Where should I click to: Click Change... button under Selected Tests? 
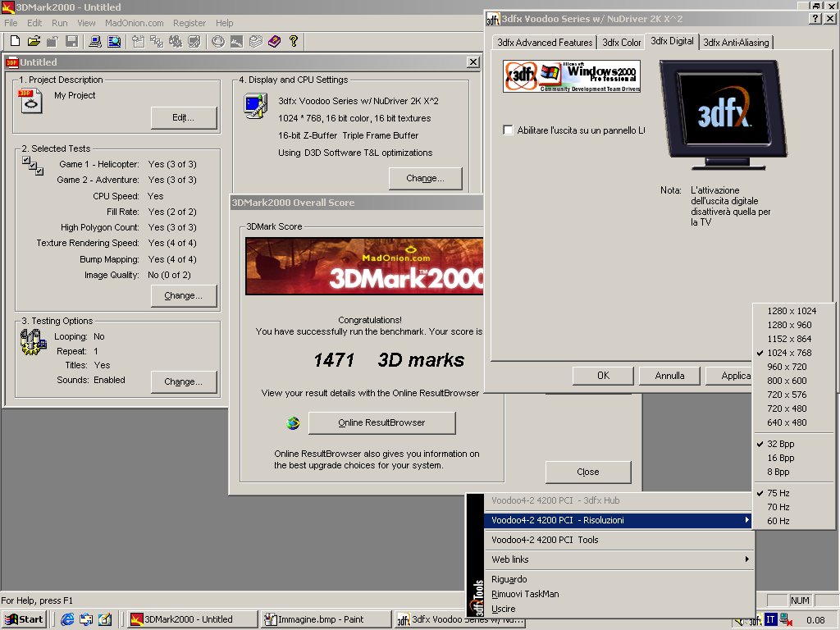pos(184,296)
